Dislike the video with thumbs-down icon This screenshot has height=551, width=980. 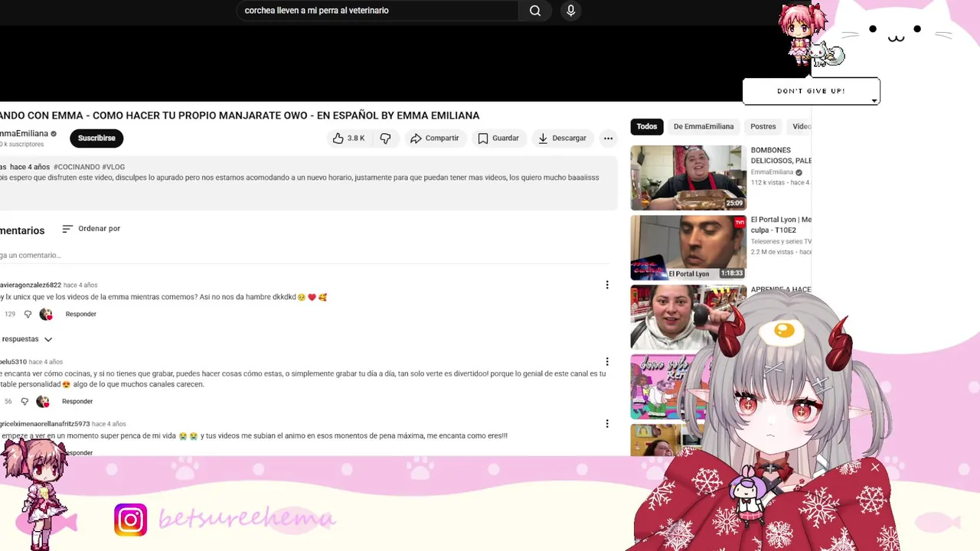385,139
